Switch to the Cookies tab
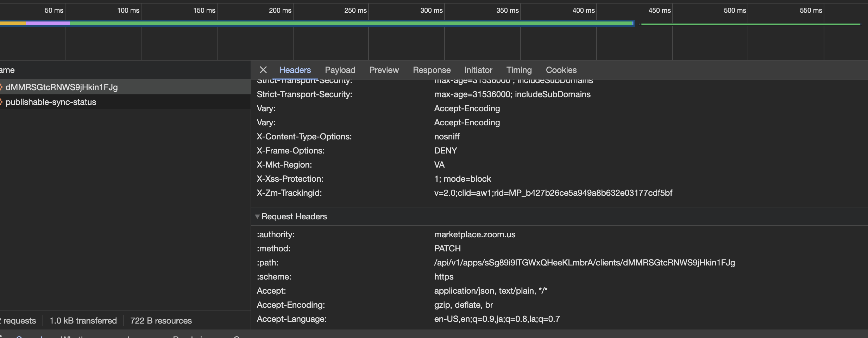868x338 pixels. click(x=561, y=70)
